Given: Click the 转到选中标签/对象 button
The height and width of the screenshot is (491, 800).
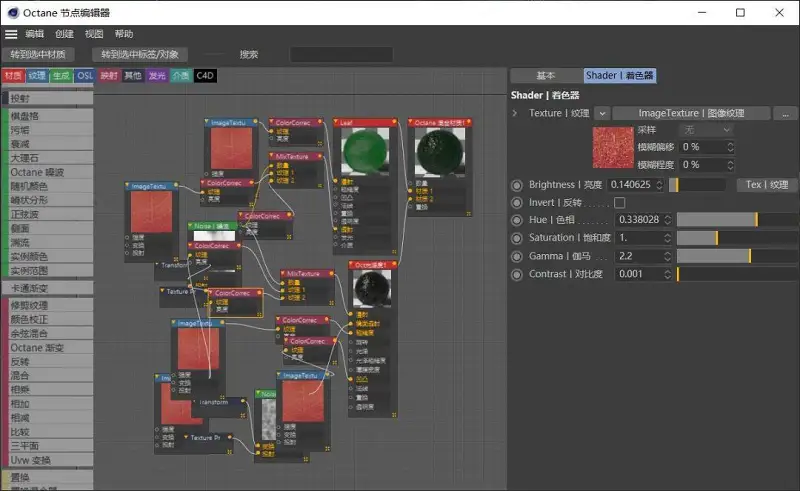Looking at the screenshot, I should point(140,54).
